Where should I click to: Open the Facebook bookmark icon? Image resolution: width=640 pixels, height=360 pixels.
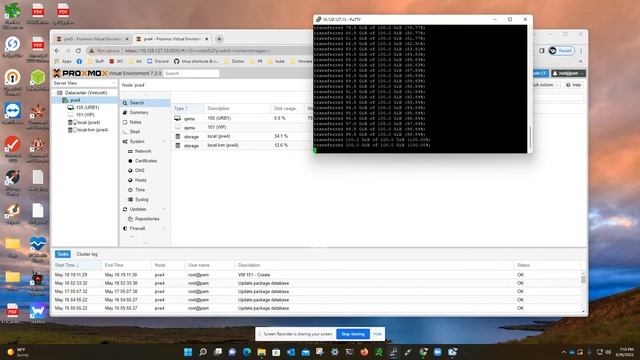(79, 61)
